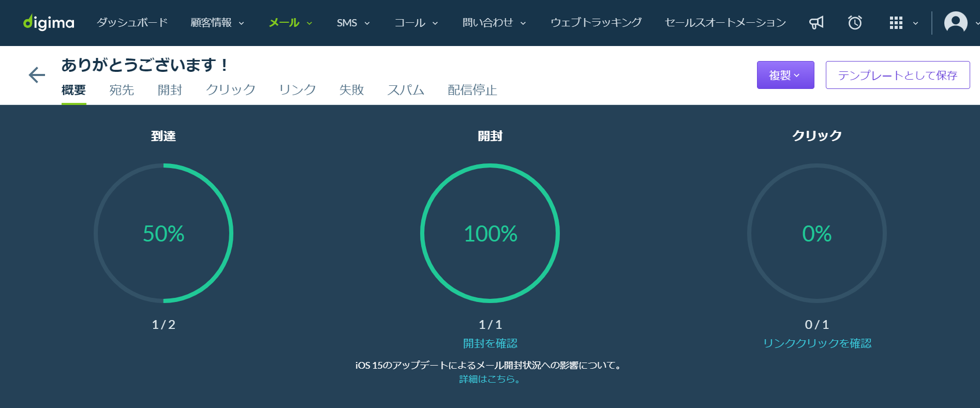Open セールスオートメーション in the top menu
This screenshot has height=408, width=980.
[725, 22]
